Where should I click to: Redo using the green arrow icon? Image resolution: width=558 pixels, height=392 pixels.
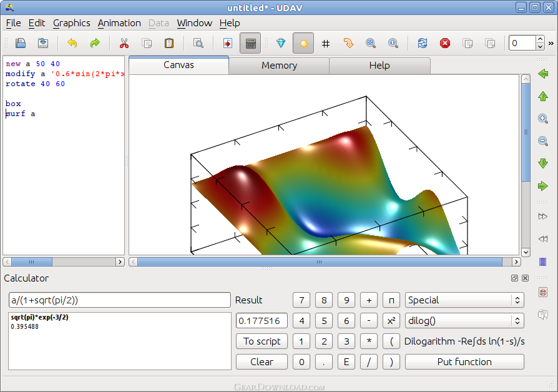pos(95,44)
